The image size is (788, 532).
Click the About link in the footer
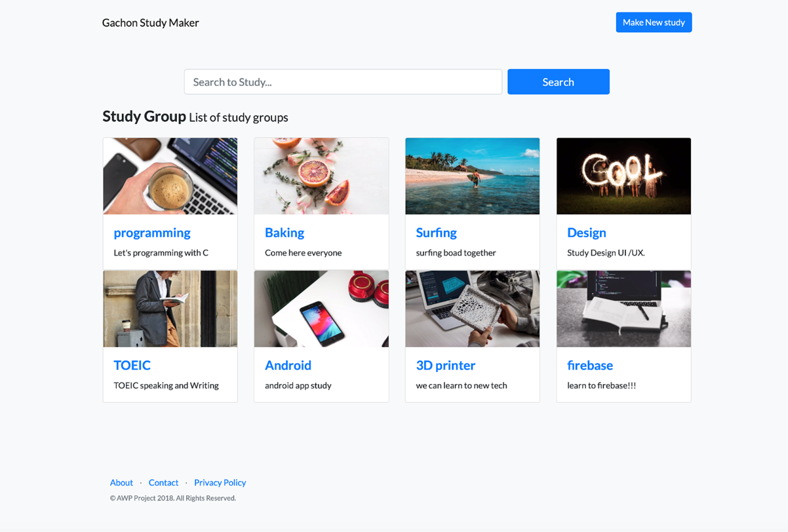tap(121, 482)
